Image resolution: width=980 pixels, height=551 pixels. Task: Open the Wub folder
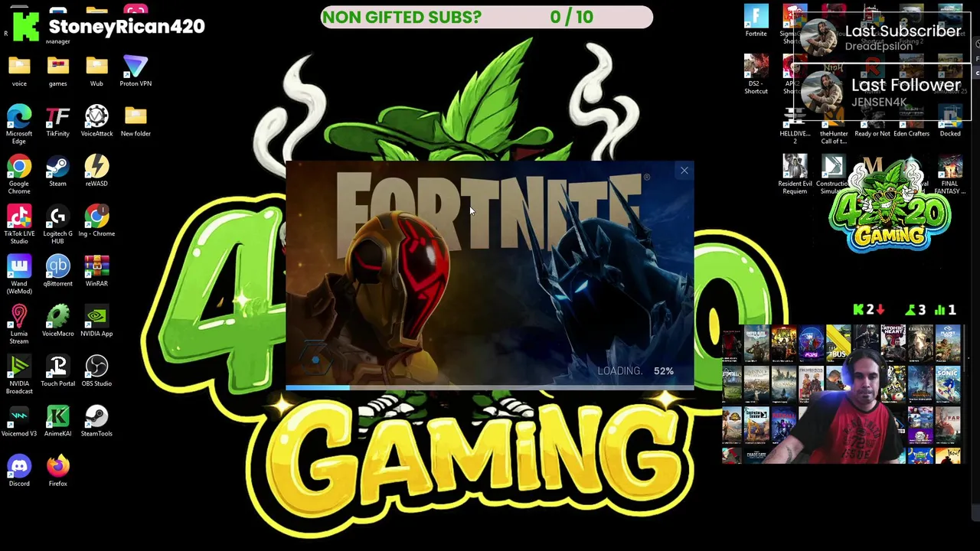96,71
